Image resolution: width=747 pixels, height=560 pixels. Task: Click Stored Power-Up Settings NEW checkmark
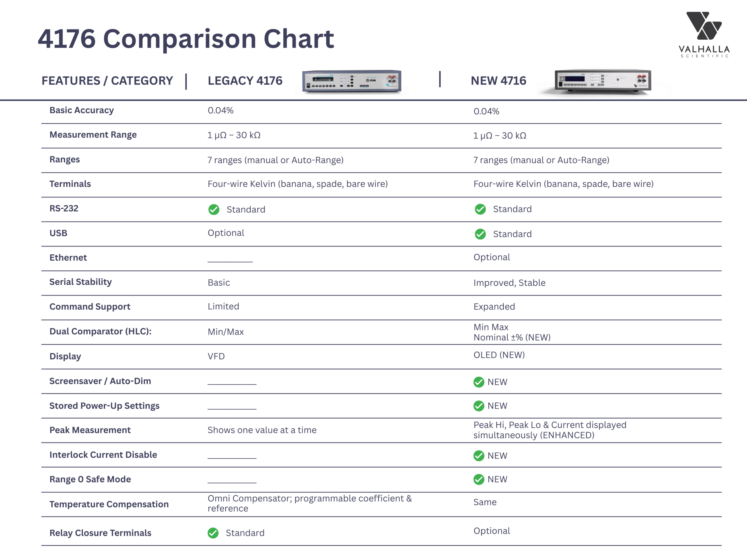(479, 406)
